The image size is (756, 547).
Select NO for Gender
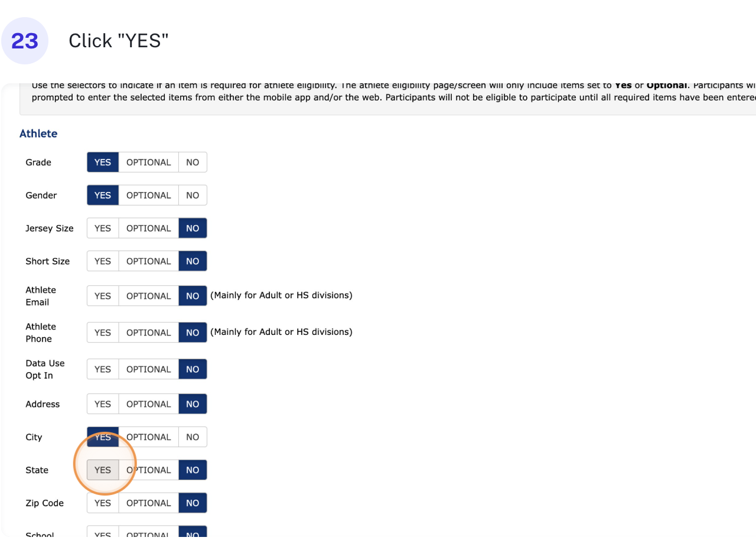pyautogui.click(x=193, y=196)
